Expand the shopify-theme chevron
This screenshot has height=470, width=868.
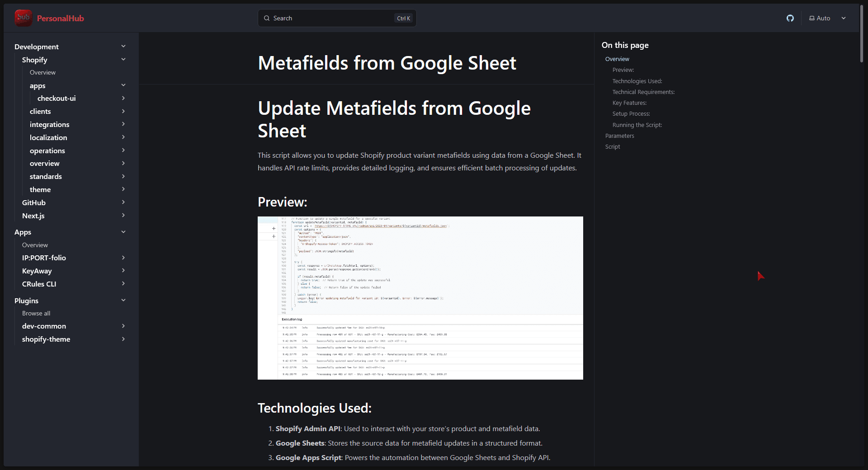(x=123, y=339)
